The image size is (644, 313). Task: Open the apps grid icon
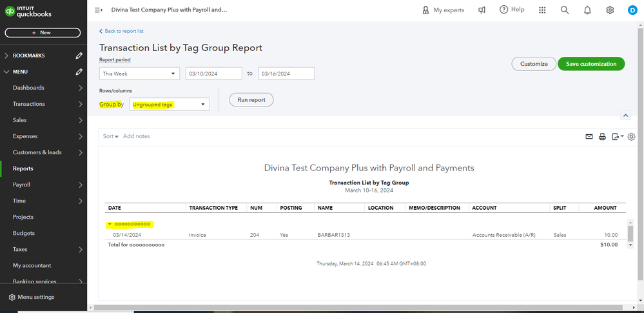point(542,10)
